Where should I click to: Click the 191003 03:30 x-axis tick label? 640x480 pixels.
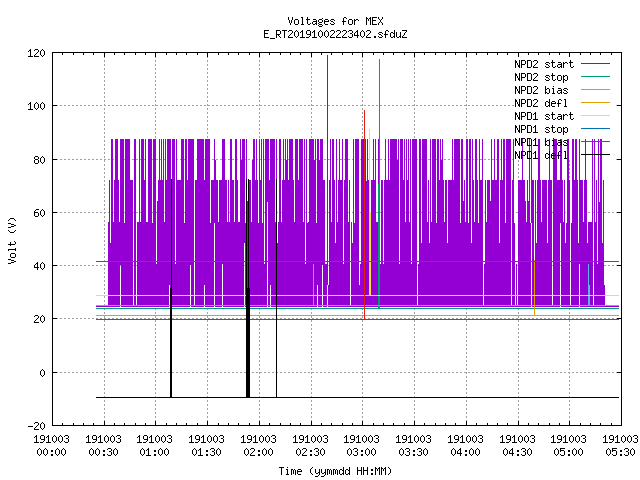pyautogui.click(x=413, y=446)
